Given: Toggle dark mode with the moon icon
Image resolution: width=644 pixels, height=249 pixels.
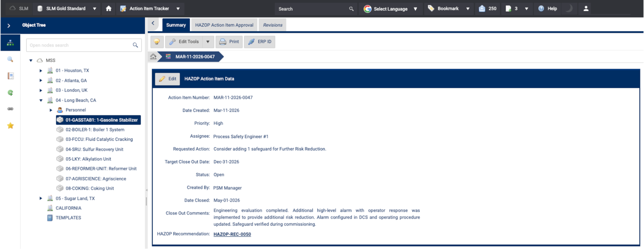Looking at the screenshot, I should point(569,9).
